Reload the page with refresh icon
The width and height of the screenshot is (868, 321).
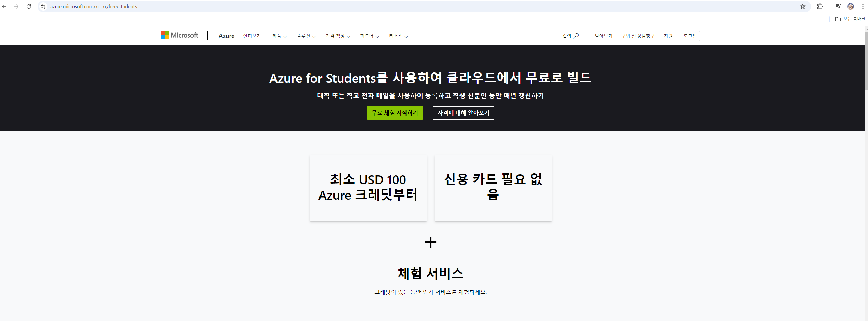pos(29,6)
